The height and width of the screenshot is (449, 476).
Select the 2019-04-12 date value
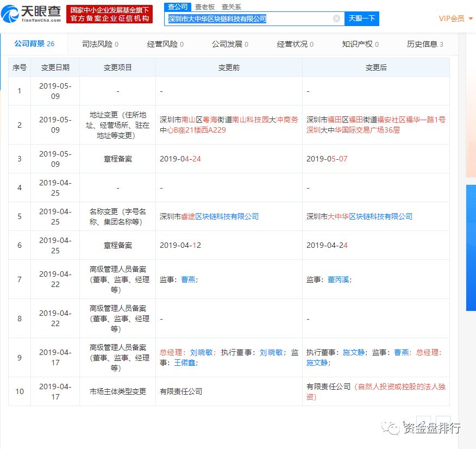[x=180, y=245]
